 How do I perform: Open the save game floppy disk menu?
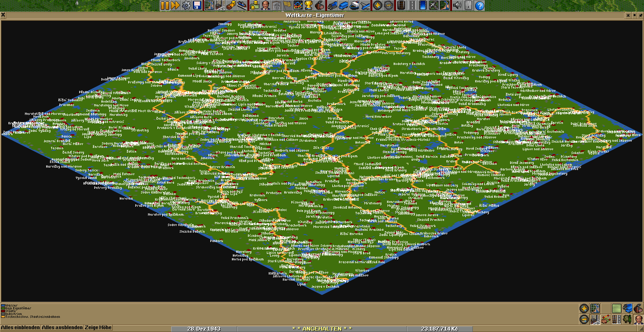pos(197,6)
